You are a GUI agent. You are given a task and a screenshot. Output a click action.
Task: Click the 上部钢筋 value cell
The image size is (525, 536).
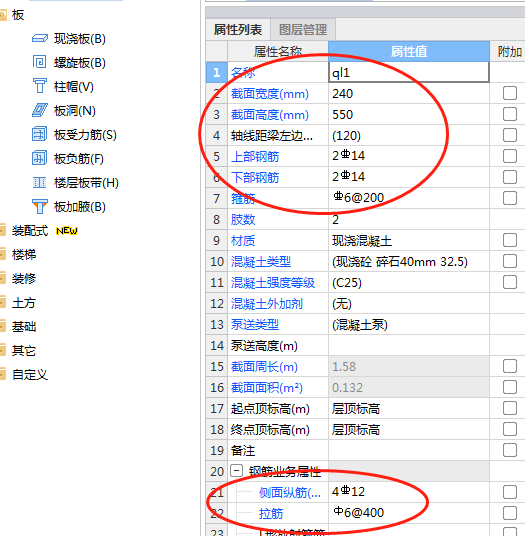[x=409, y=157]
